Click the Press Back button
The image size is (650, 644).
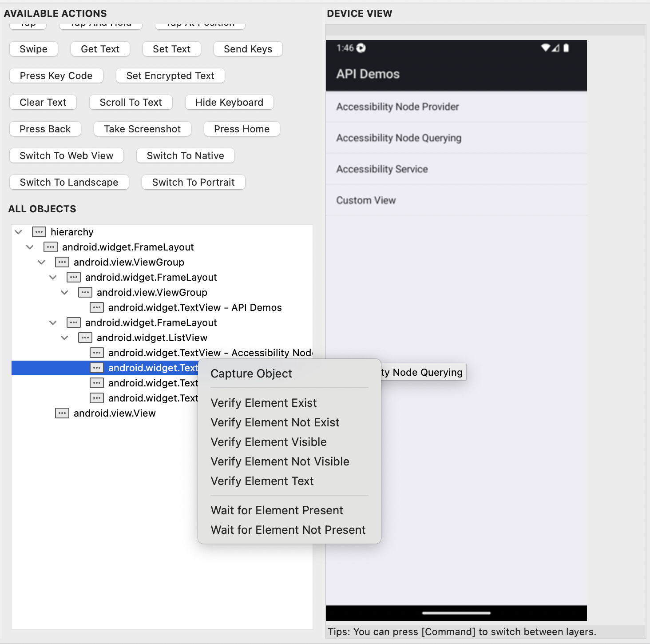tap(45, 129)
